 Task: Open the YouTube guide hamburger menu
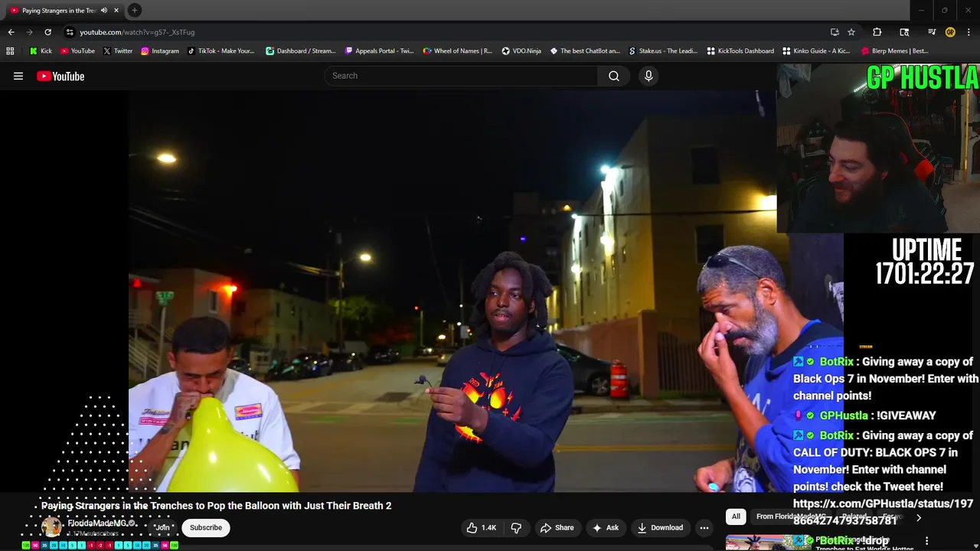pyautogui.click(x=18, y=76)
